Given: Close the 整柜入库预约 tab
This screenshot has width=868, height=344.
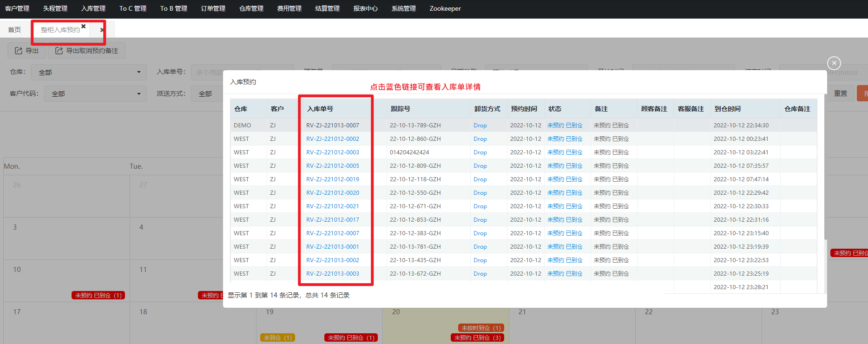Looking at the screenshot, I should click(84, 26).
